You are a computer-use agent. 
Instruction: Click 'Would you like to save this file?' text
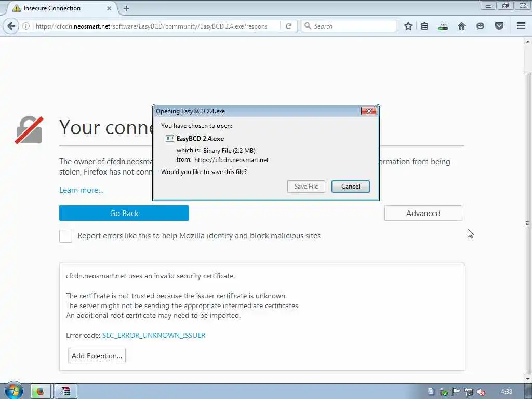click(204, 171)
